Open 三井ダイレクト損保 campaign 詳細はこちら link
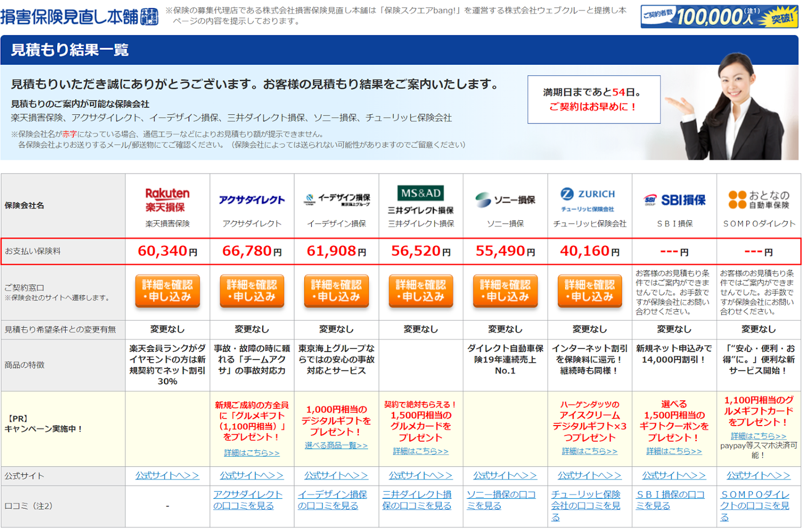803x532 pixels. (x=421, y=451)
